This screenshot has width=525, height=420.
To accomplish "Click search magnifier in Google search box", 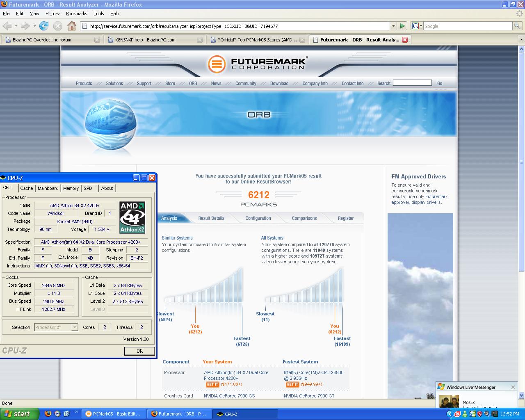I will pos(518,26).
